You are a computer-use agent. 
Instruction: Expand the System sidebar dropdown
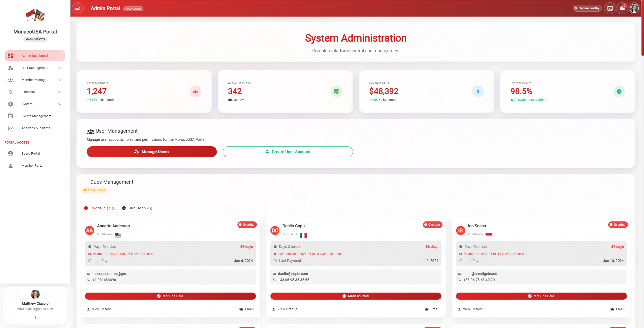point(35,104)
